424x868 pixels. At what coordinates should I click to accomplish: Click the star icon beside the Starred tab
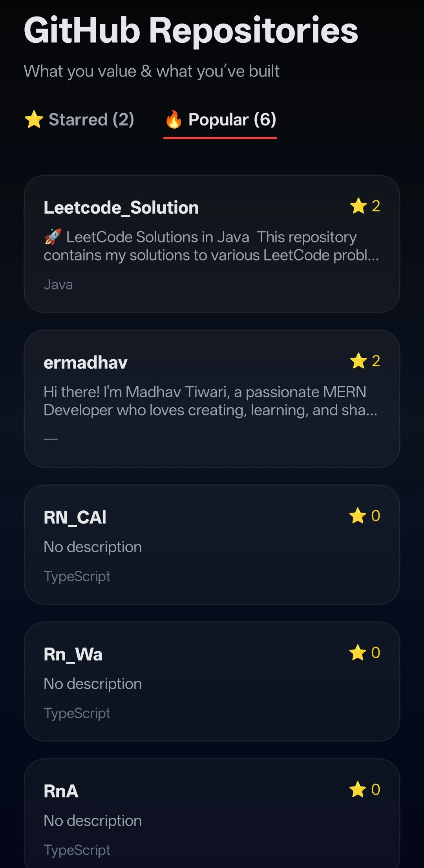33,120
